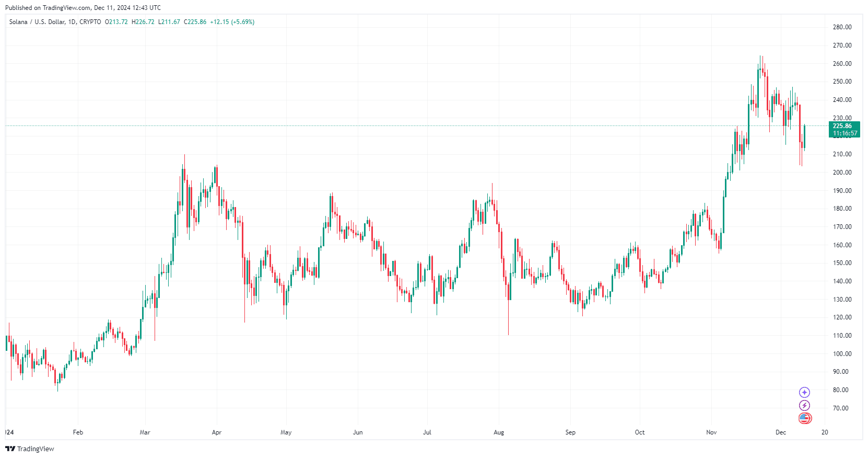Click the purple lightning bolt event icon
This screenshot has height=458, width=868.
click(804, 405)
